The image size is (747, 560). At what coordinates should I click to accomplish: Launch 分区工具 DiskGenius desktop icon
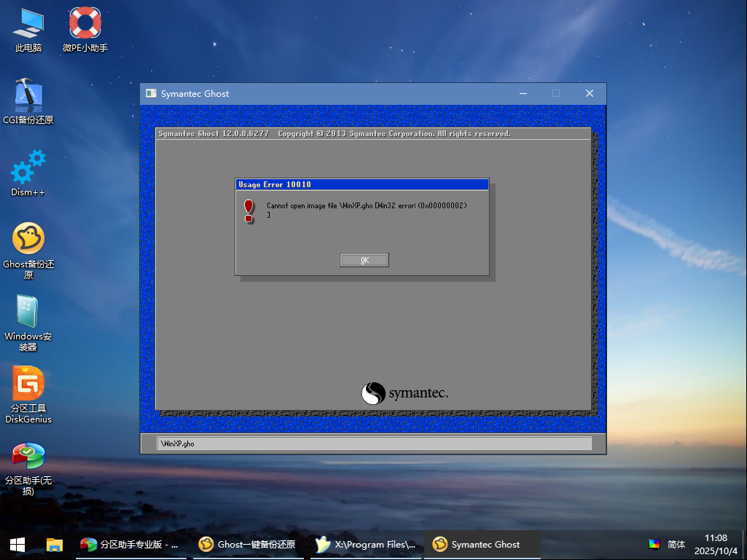pyautogui.click(x=28, y=395)
